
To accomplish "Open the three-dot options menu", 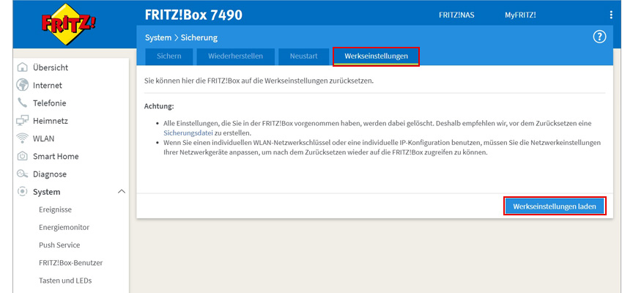I will coord(611,15).
